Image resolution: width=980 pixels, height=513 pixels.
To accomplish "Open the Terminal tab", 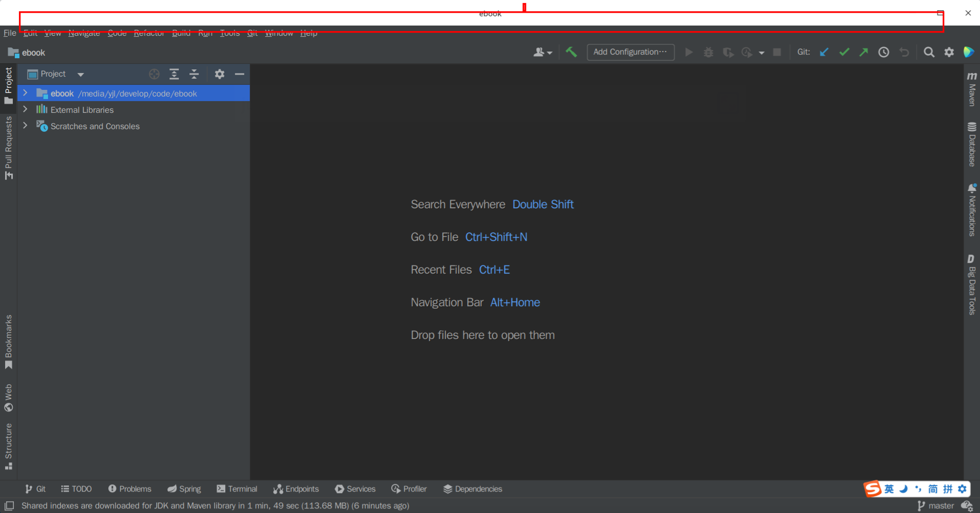I will coord(237,489).
